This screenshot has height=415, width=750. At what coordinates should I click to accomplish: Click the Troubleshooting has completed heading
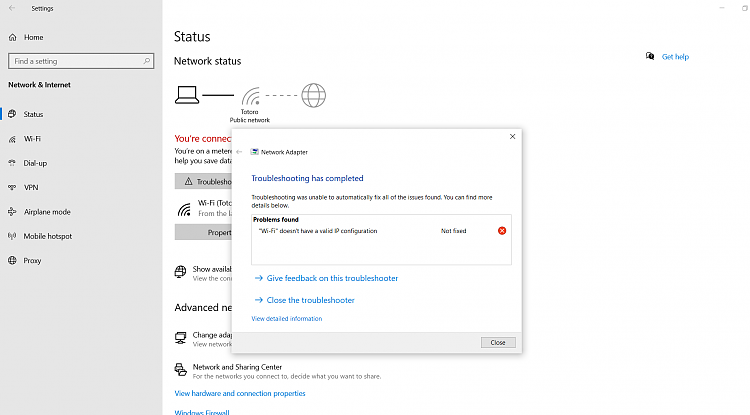click(307, 178)
